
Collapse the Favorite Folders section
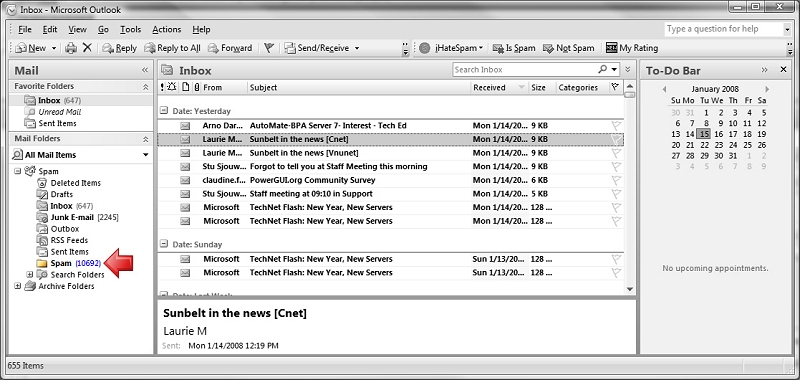tap(145, 87)
